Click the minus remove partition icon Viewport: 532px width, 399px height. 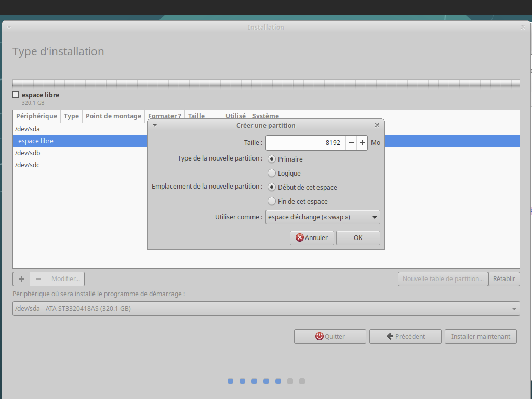point(38,279)
